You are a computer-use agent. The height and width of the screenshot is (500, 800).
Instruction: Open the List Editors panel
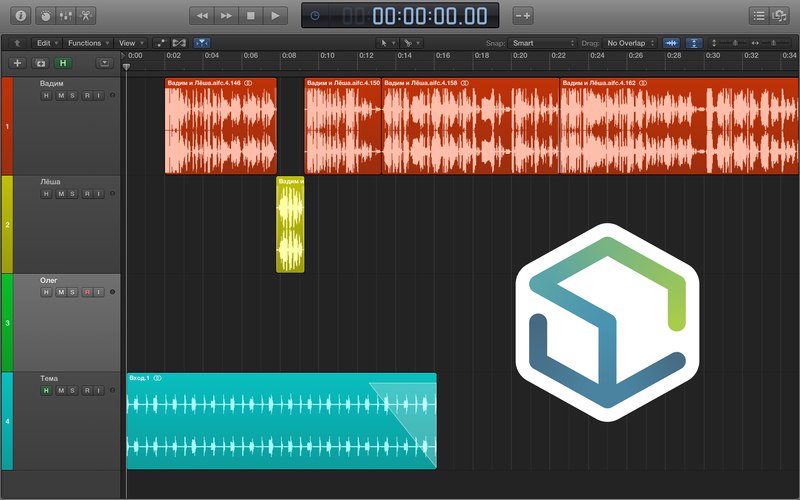(759, 16)
